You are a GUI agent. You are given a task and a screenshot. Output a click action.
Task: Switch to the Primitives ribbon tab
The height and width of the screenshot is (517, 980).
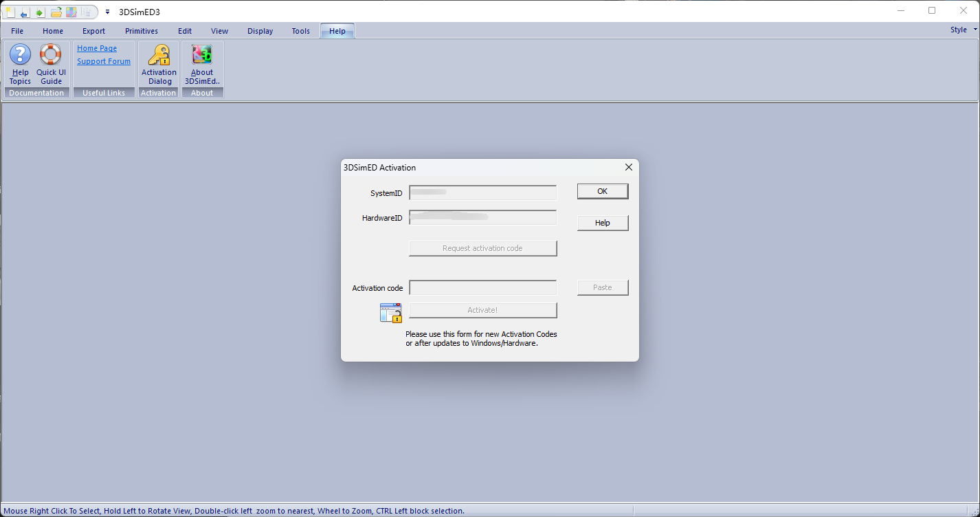click(x=142, y=31)
